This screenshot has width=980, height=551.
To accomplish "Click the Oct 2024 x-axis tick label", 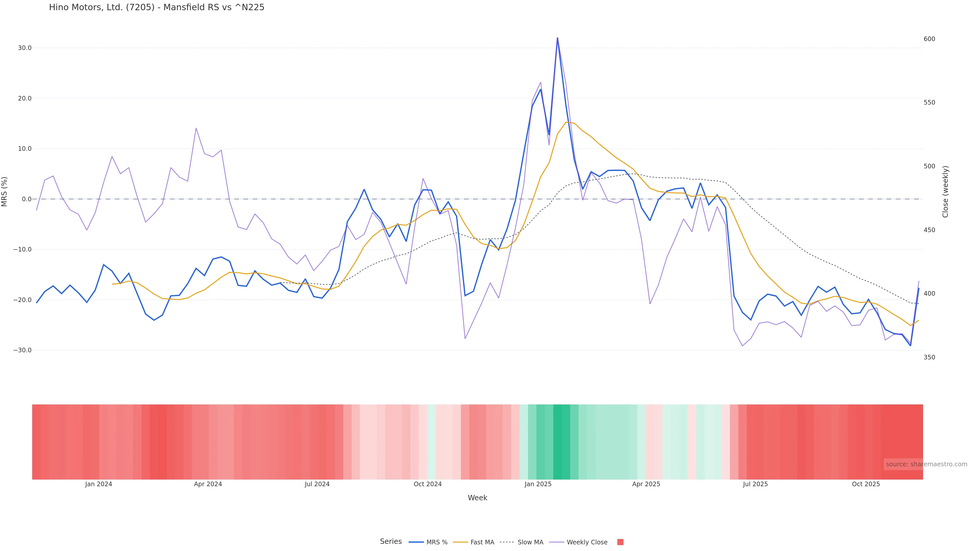I will click(428, 484).
